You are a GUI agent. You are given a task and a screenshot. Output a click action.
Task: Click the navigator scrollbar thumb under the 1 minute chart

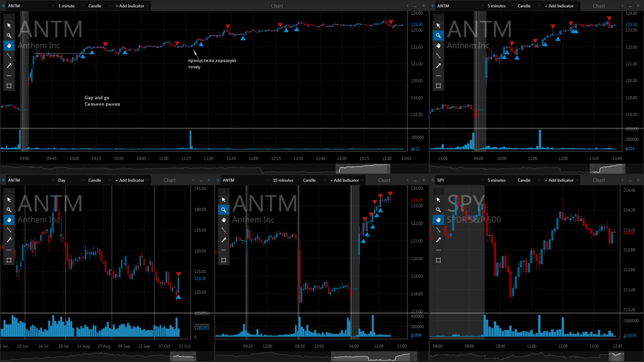[363, 169]
